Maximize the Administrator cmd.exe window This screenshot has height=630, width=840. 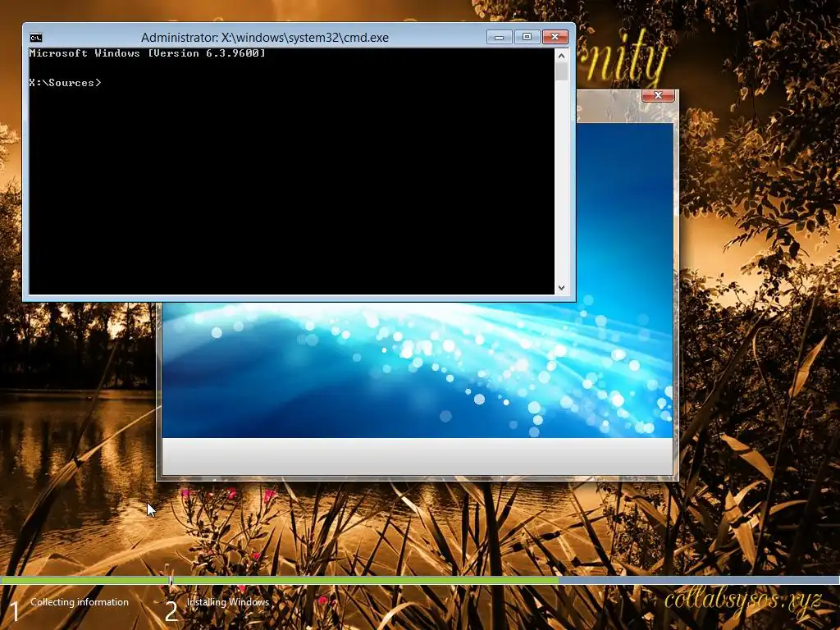[x=527, y=37]
